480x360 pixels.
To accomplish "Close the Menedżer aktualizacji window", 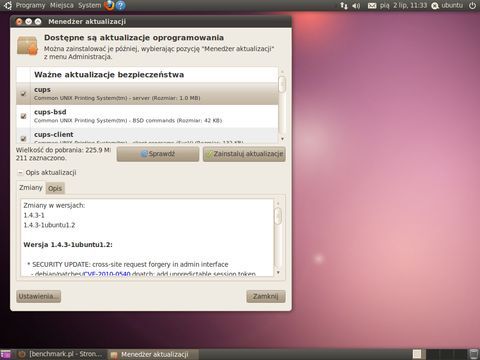I will pyautogui.click(x=19, y=22).
